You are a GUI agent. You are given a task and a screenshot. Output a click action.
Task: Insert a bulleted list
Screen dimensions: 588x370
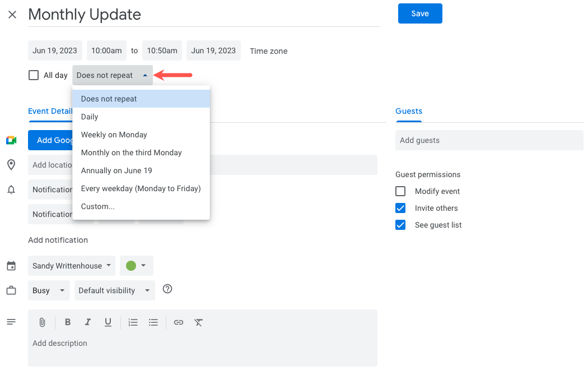[x=153, y=322]
